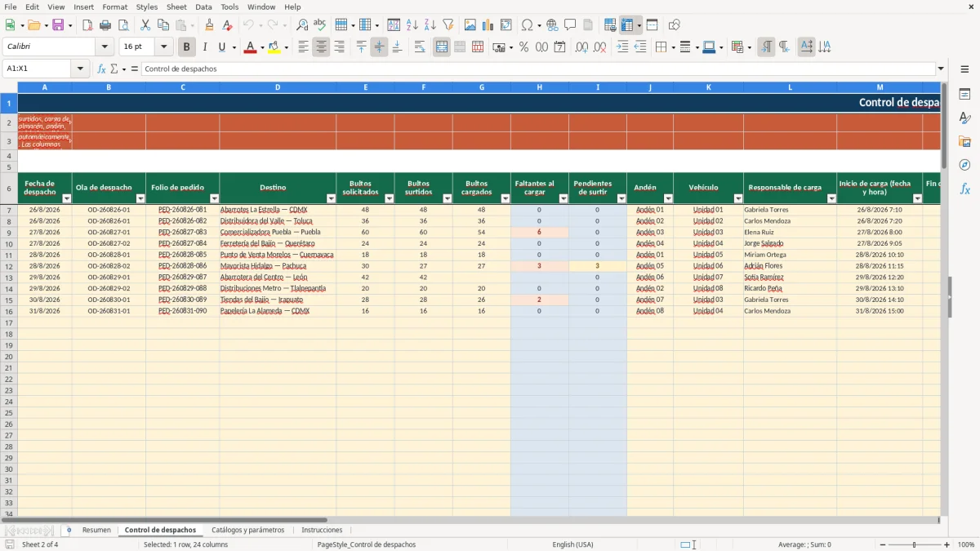The height and width of the screenshot is (551, 980).
Task: Toggle Italic formatting
Action: pyautogui.click(x=205, y=47)
